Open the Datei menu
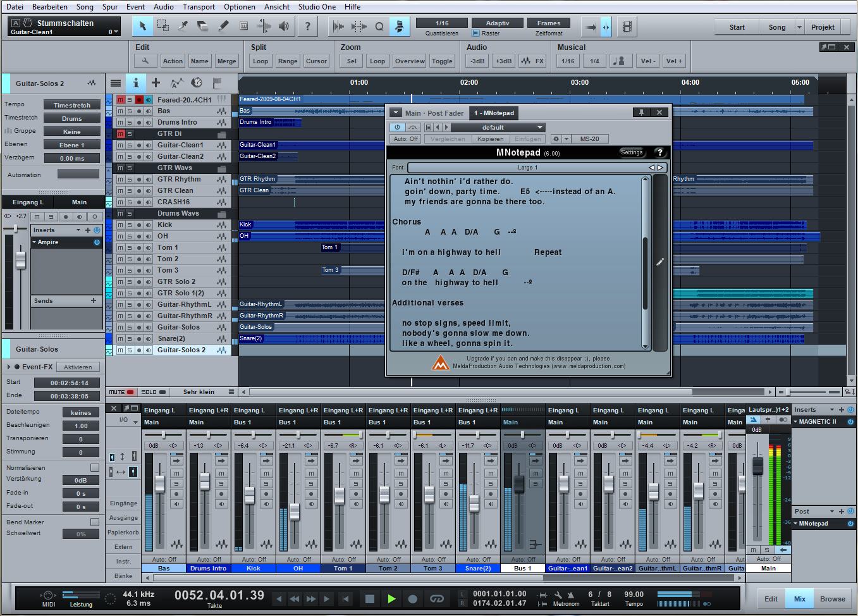 pyautogui.click(x=15, y=7)
